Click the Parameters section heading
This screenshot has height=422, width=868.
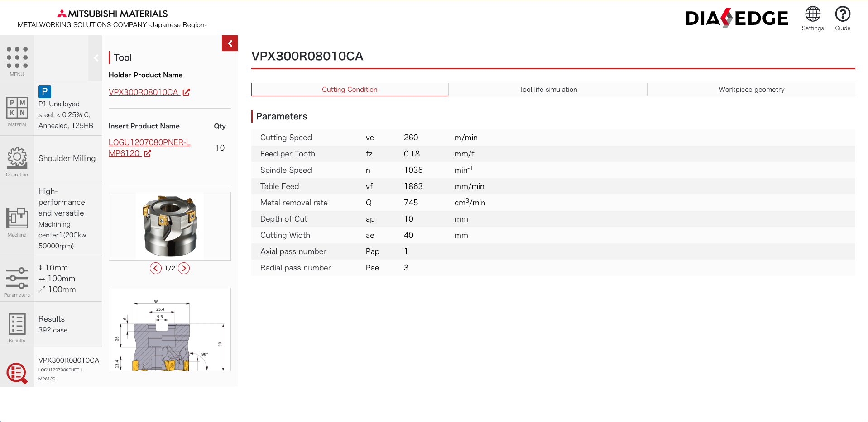pos(282,116)
